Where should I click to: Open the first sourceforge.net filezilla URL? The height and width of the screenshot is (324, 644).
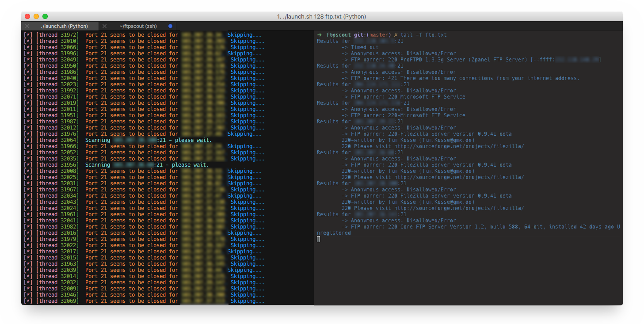[459, 146]
